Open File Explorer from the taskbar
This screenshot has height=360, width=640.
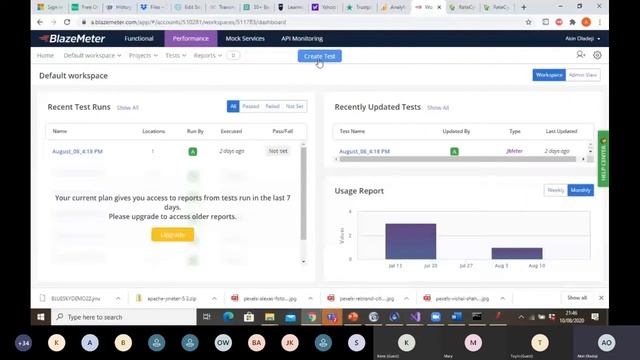270,317
